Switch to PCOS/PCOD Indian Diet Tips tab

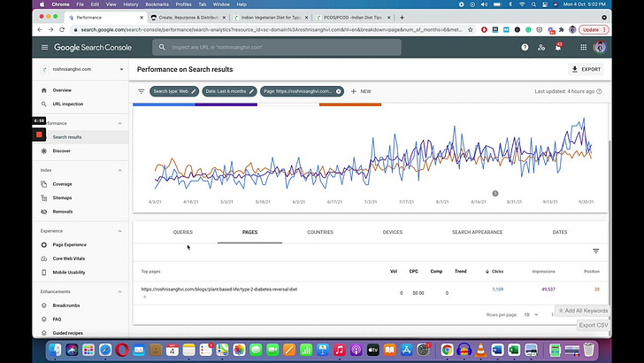point(353,18)
